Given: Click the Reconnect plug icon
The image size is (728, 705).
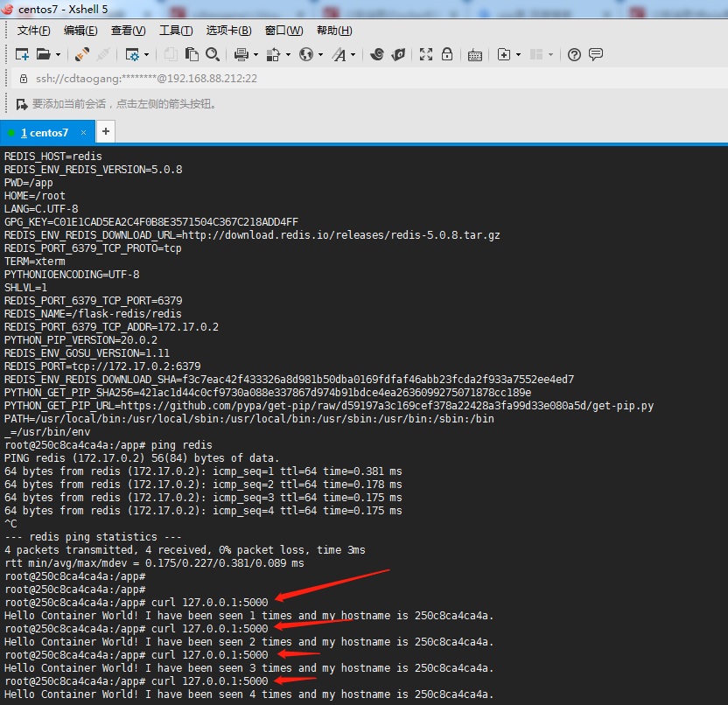Looking at the screenshot, I should (81, 54).
